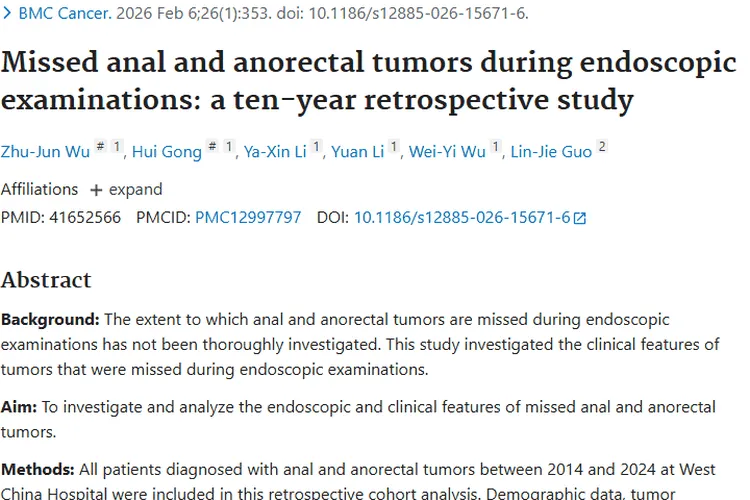Click the # marker after Zhu-Jun Wu

point(102,148)
